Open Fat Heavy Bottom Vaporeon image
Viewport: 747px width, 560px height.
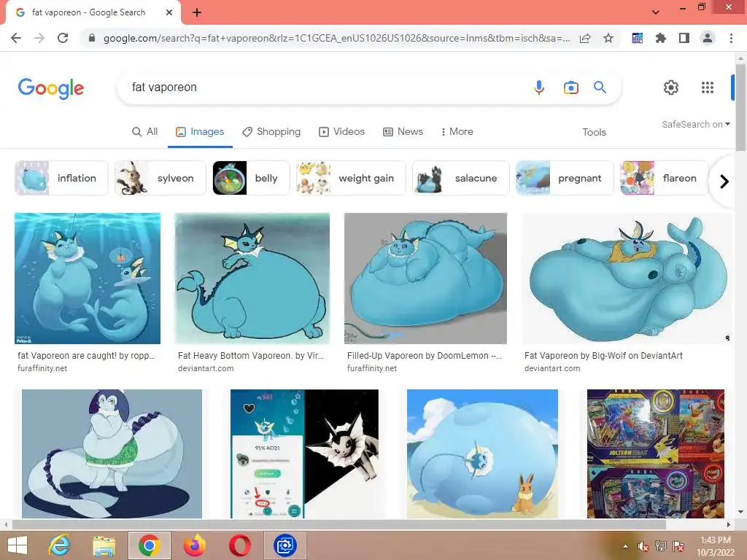[252, 278]
